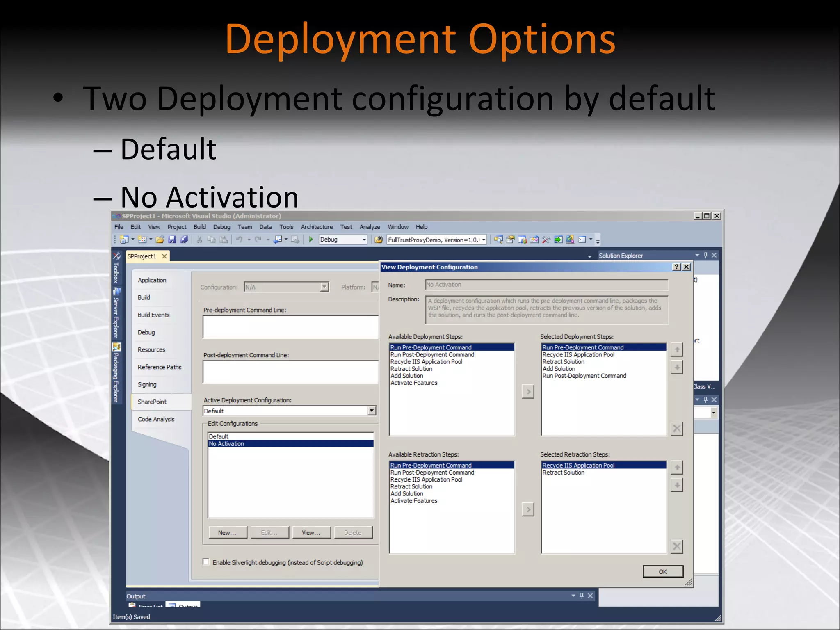Click the Copy toolbar icon
This screenshot has height=630, width=840.
(x=212, y=240)
